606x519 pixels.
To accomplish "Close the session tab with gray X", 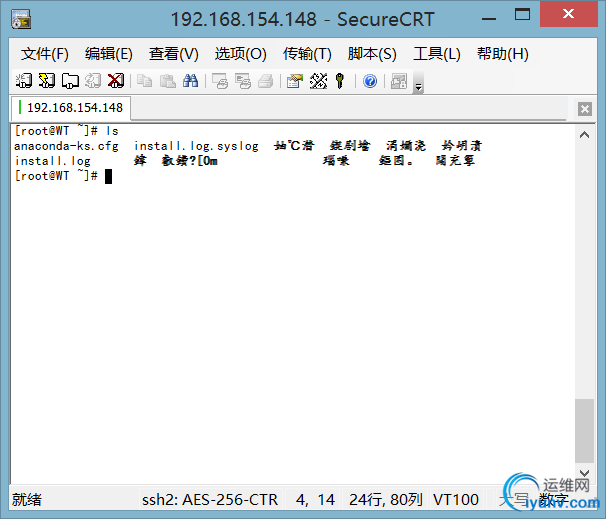I will [585, 109].
